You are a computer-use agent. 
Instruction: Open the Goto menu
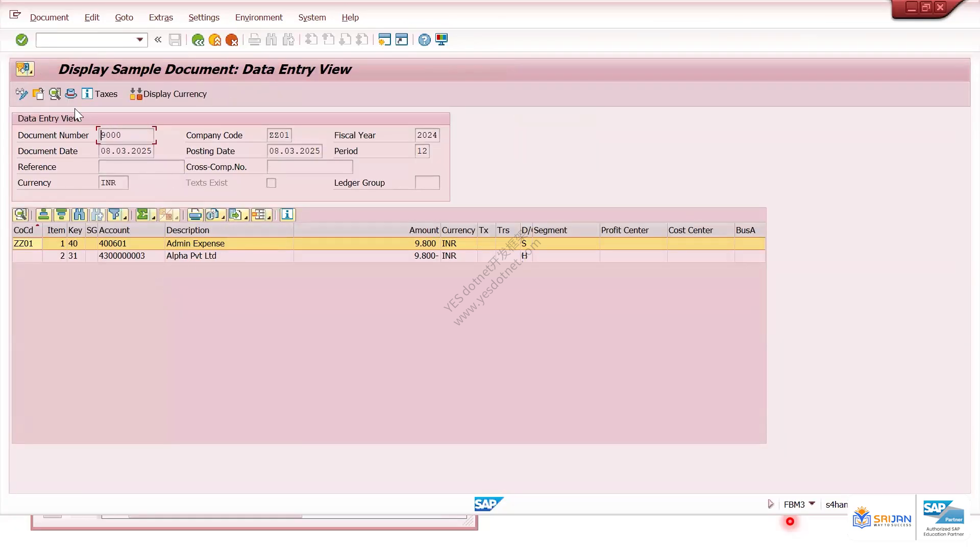click(124, 17)
